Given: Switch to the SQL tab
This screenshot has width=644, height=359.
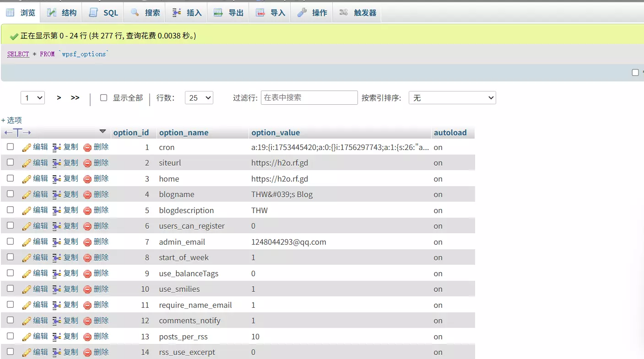Looking at the screenshot, I should [x=103, y=12].
